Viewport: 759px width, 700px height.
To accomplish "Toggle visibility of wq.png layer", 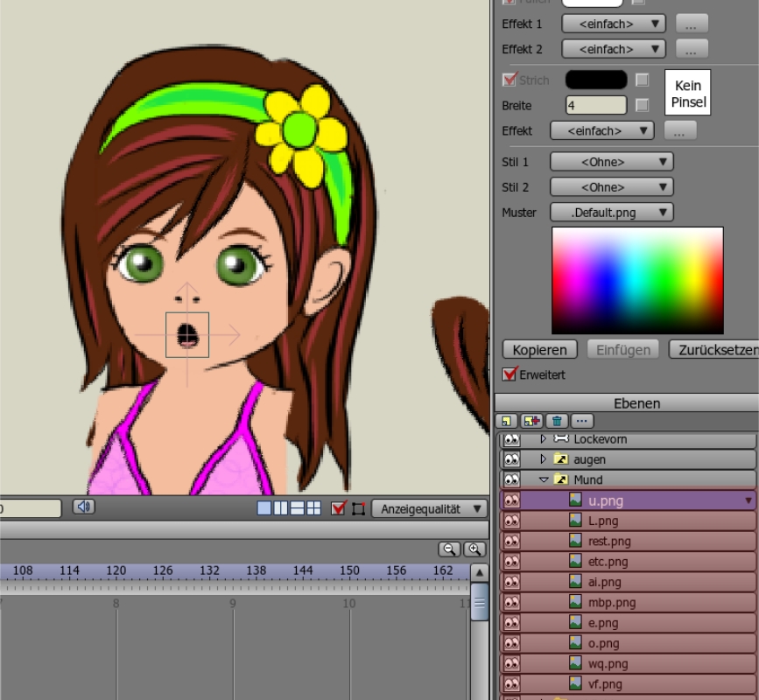I will 511,663.
